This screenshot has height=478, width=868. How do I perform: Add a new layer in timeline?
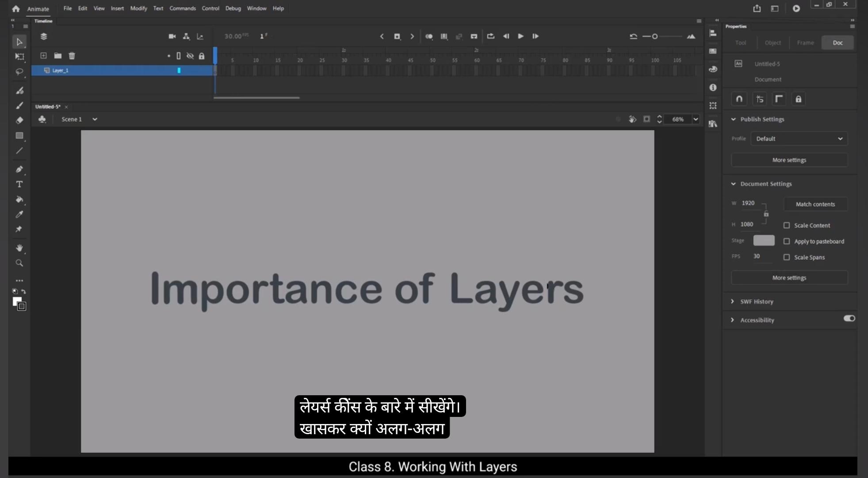point(43,56)
